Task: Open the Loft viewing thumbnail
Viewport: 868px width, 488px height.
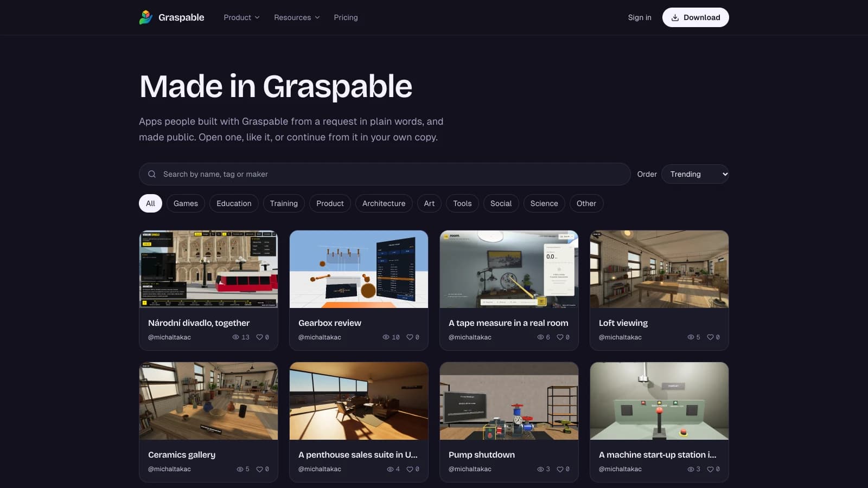Action: click(659, 269)
